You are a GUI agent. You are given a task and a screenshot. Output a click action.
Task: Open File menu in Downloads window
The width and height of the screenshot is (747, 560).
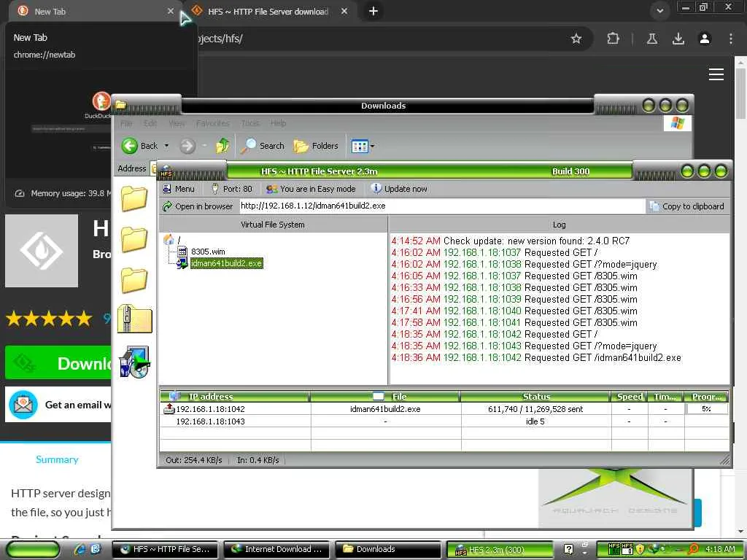126,123
